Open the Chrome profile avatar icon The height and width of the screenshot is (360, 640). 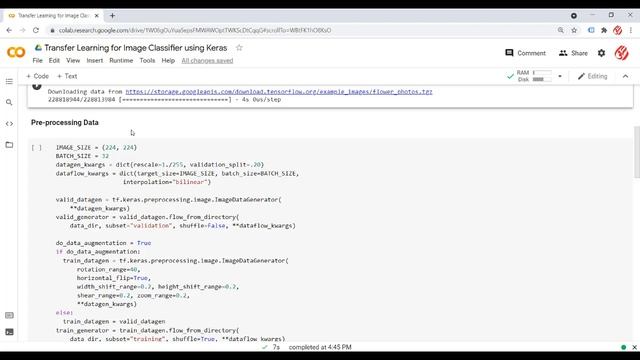pos(618,30)
